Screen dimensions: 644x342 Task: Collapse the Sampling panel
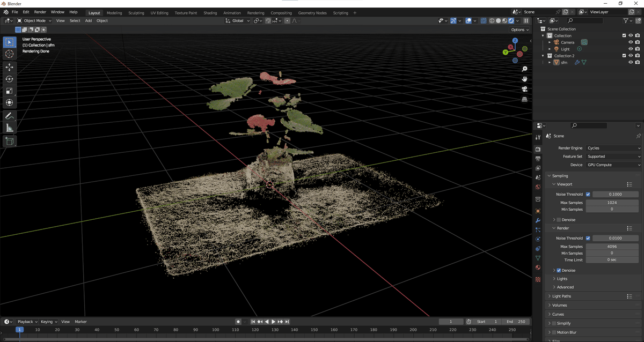pyautogui.click(x=560, y=176)
